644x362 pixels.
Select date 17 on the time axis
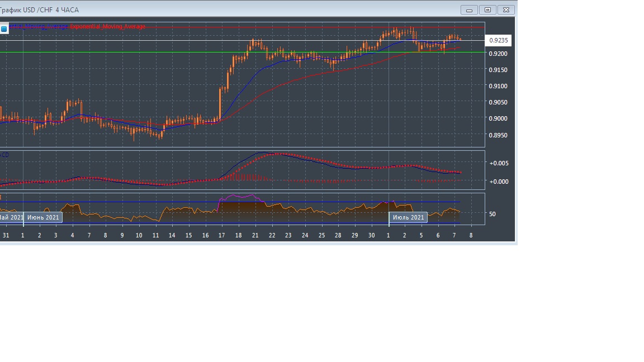pyautogui.click(x=221, y=236)
